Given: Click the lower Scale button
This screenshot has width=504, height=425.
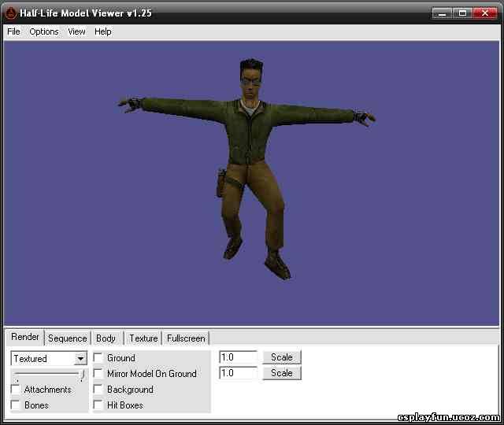Looking at the screenshot, I should [x=282, y=373].
